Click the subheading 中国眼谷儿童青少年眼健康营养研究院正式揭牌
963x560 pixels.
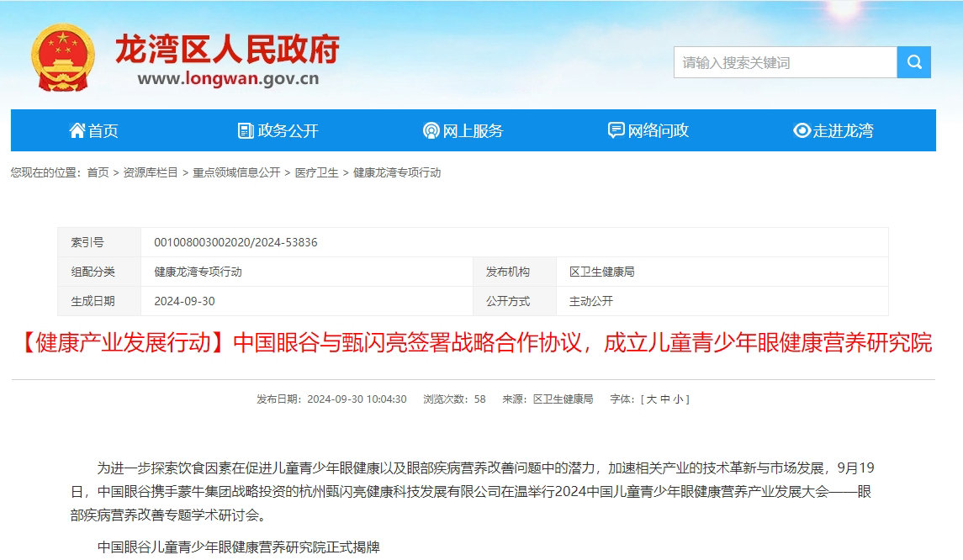point(238,547)
